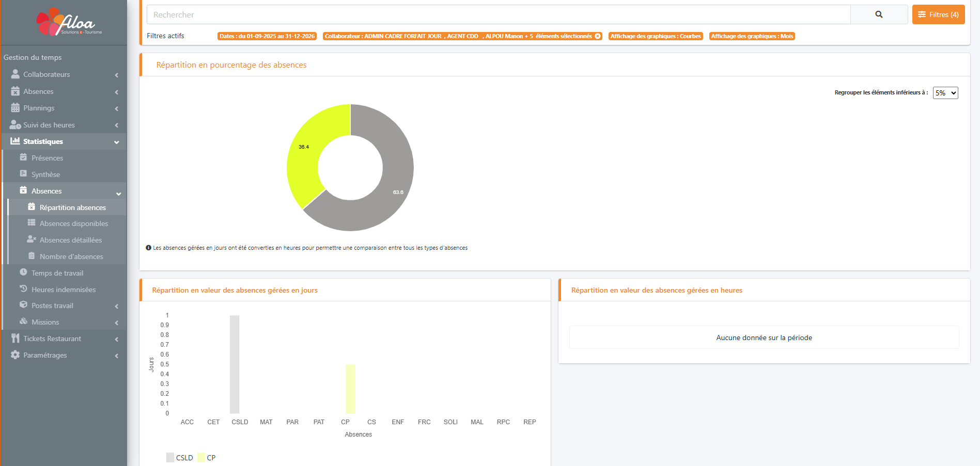Screen dimensions: 980x466
Task: Toggle CSLD series via legend swatch
Action: [170, 457]
